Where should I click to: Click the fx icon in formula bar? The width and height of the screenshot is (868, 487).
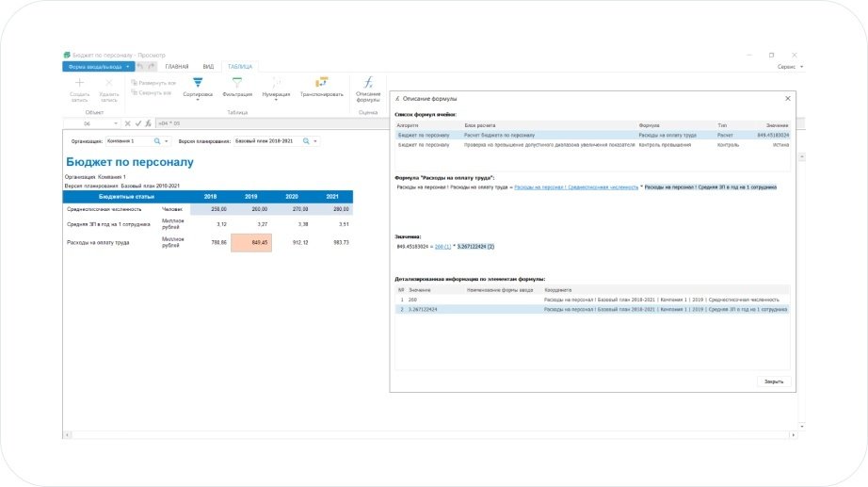[x=149, y=123]
